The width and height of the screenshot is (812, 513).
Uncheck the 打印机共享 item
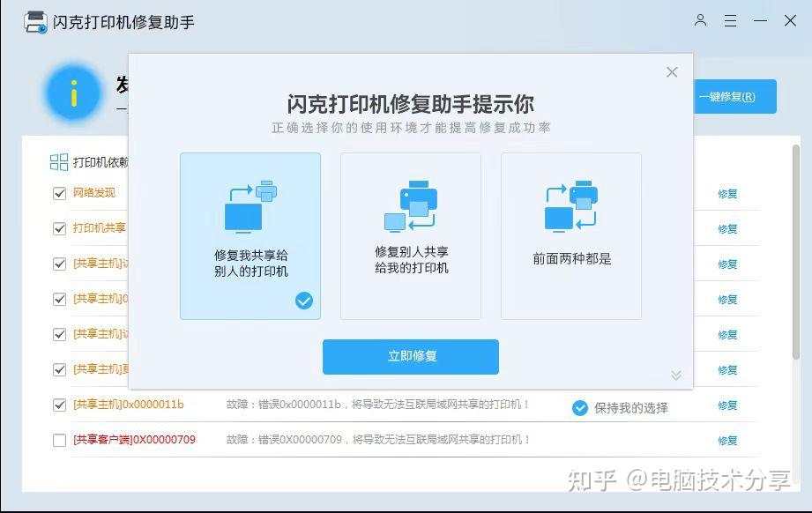pos(59,228)
